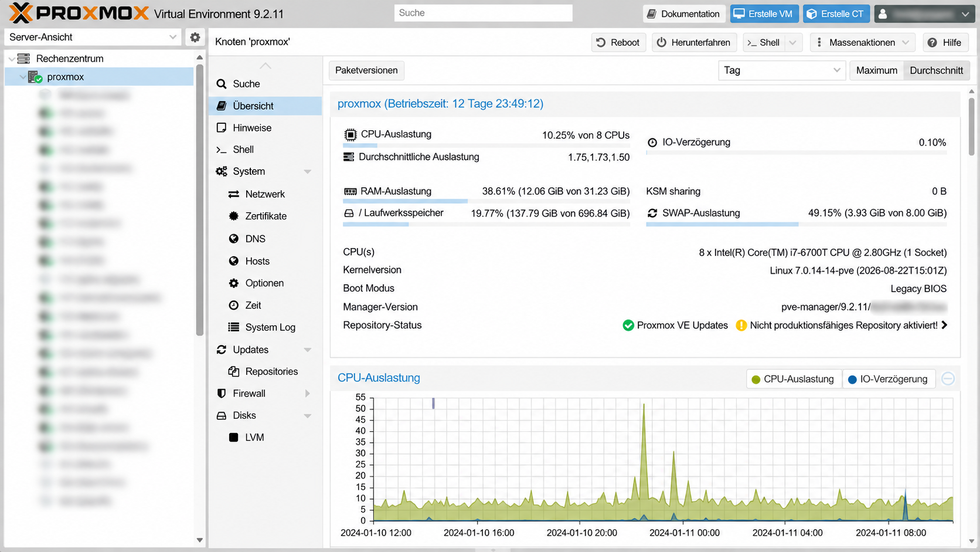Click the Erstelle VM button
Image resolution: width=980 pixels, height=552 pixels.
(x=764, y=14)
